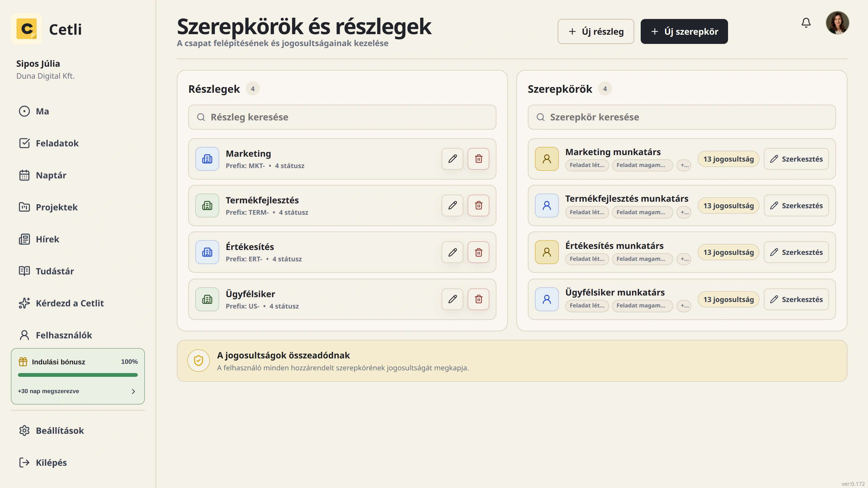Edit the Marketing department with pencil icon
868x488 pixels.
pyautogui.click(x=452, y=159)
